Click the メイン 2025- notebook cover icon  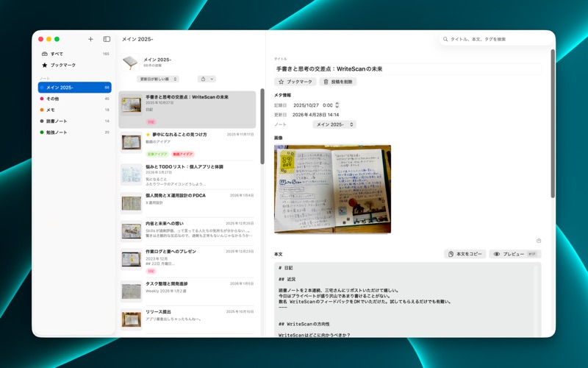coord(130,62)
